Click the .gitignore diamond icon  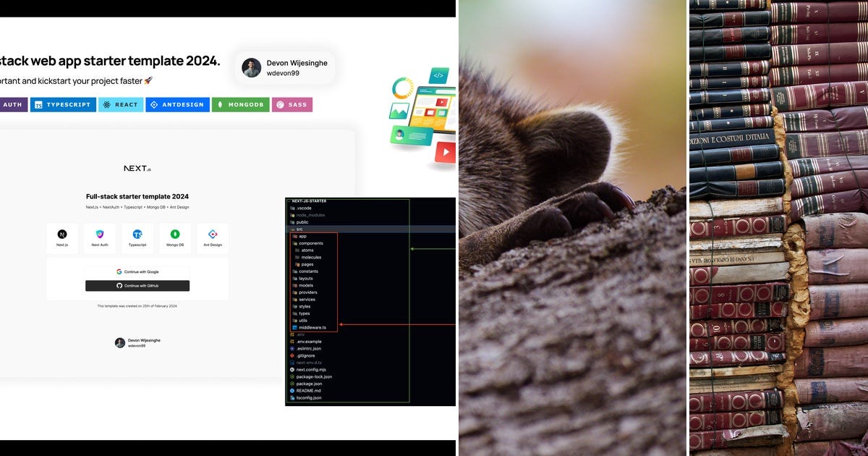(x=292, y=355)
